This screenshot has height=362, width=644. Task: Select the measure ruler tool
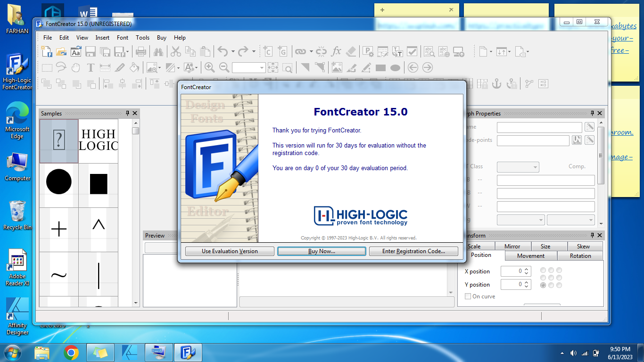(x=105, y=67)
